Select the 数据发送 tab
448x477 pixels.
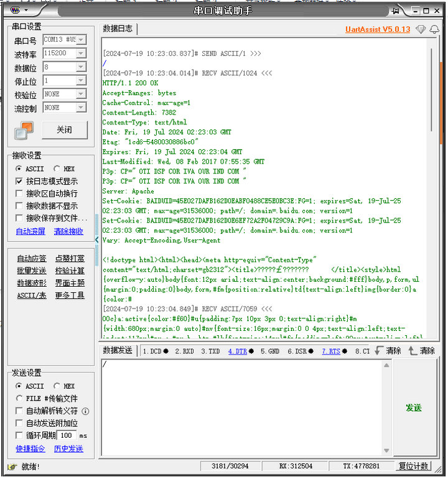pos(117,351)
